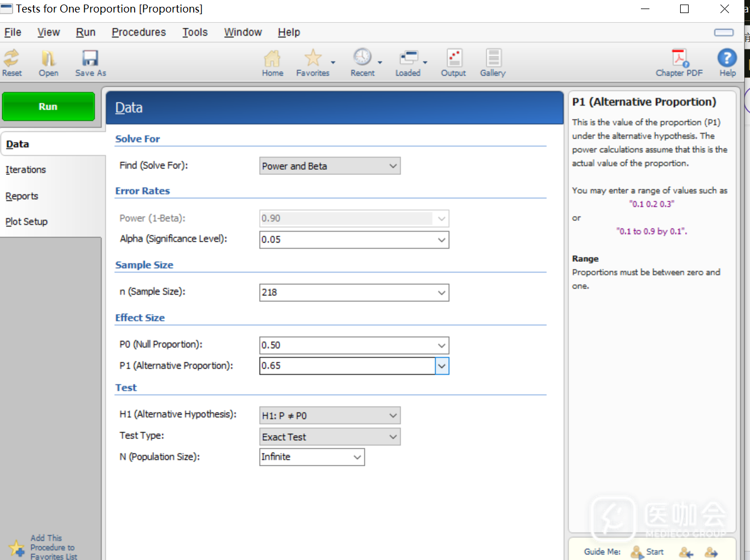Viewport: 750px width, 560px height.
Task: Open the N Population Size combo box arrow
Action: click(x=357, y=457)
